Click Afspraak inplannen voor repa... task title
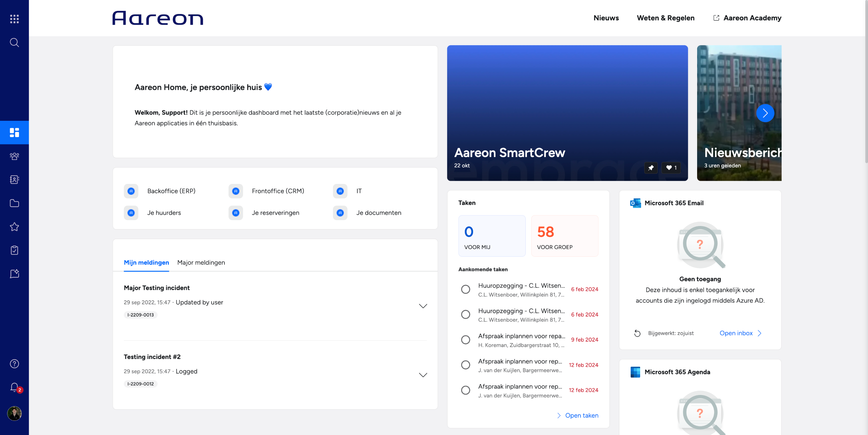Image resolution: width=868 pixels, height=435 pixels. click(521, 336)
